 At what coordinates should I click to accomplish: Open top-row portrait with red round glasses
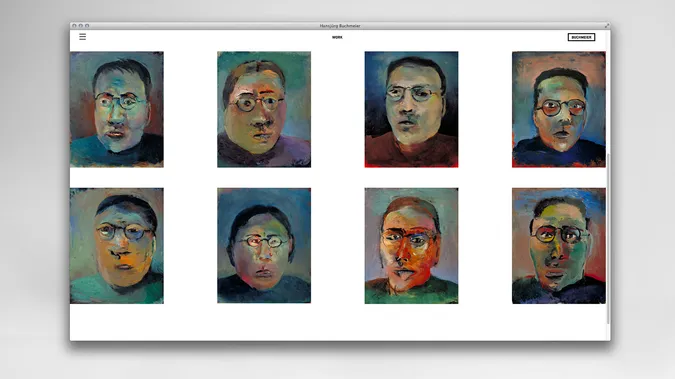[x=559, y=109]
